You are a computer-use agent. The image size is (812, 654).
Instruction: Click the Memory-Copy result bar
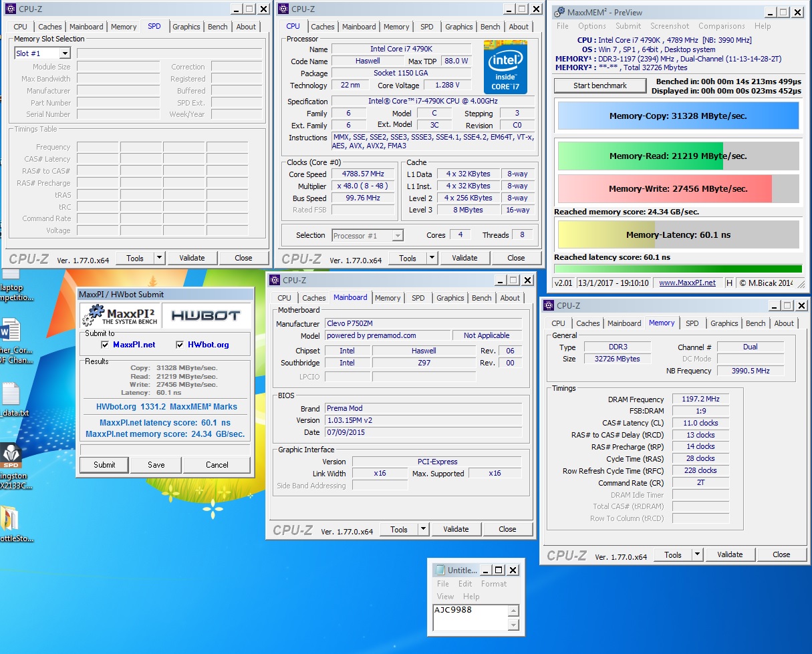678,116
